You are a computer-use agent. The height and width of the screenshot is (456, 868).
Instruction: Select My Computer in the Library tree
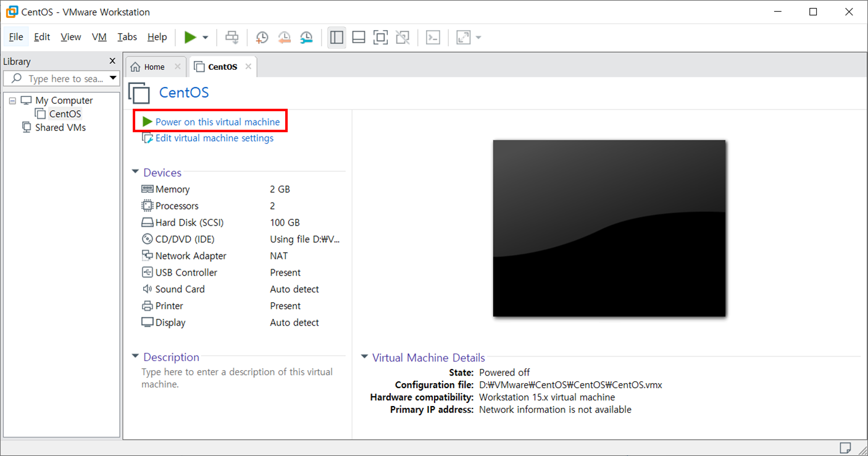point(64,100)
